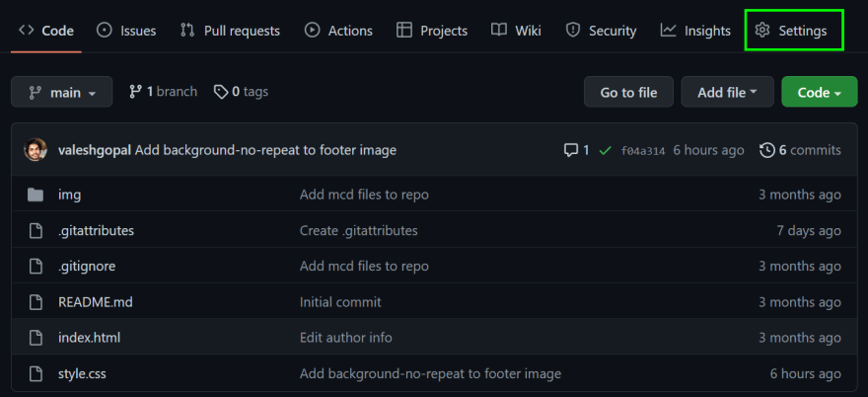
Task: Click the file icon beside README.md
Action: [x=36, y=302]
